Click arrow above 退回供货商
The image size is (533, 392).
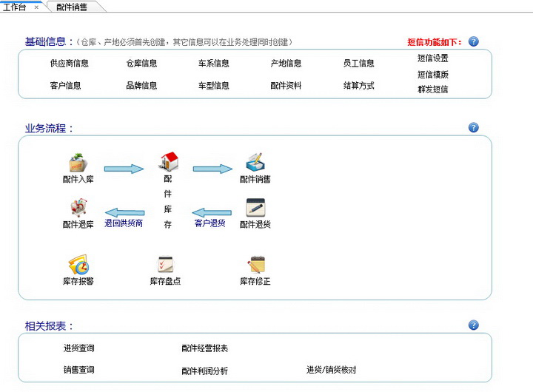coord(125,213)
